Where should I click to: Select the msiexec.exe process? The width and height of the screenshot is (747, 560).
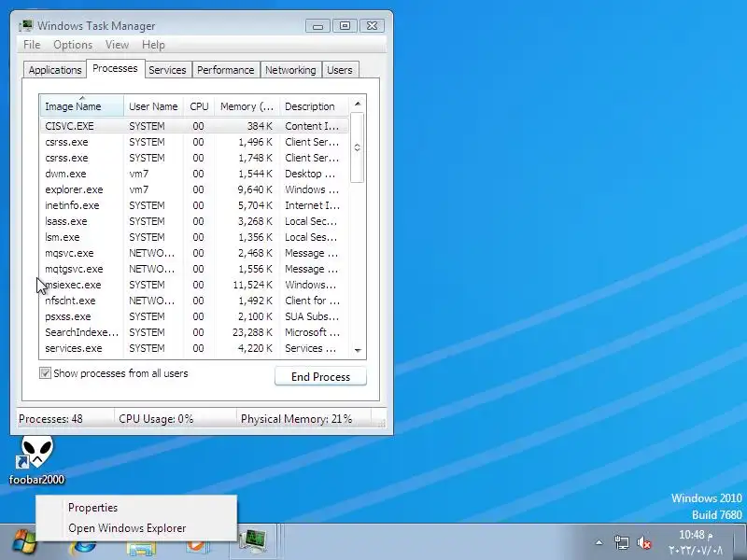[x=194, y=285]
